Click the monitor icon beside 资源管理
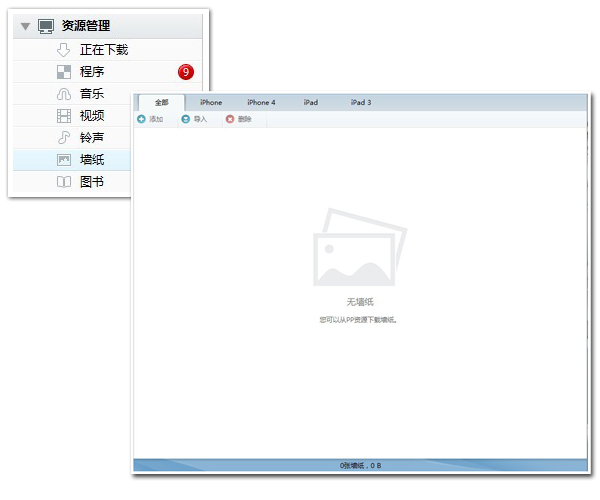The width and height of the screenshot is (600, 500). 46,26
